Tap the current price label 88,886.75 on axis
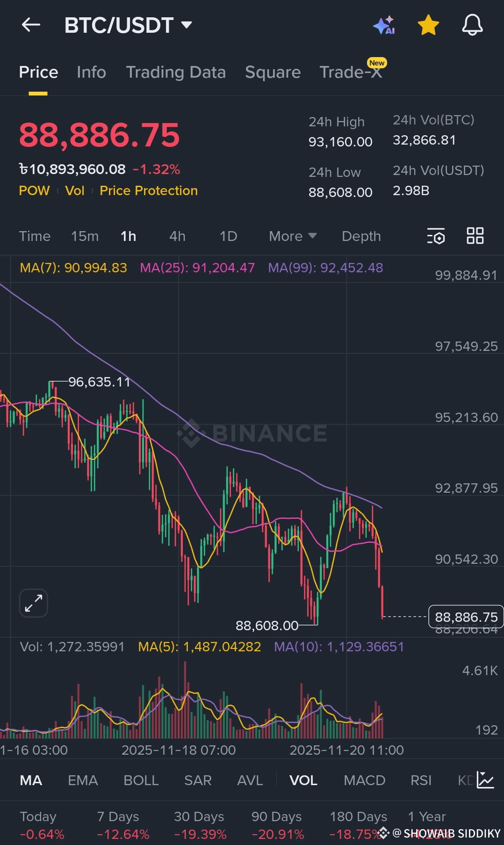Image resolution: width=504 pixels, height=845 pixels. (466, 617)
